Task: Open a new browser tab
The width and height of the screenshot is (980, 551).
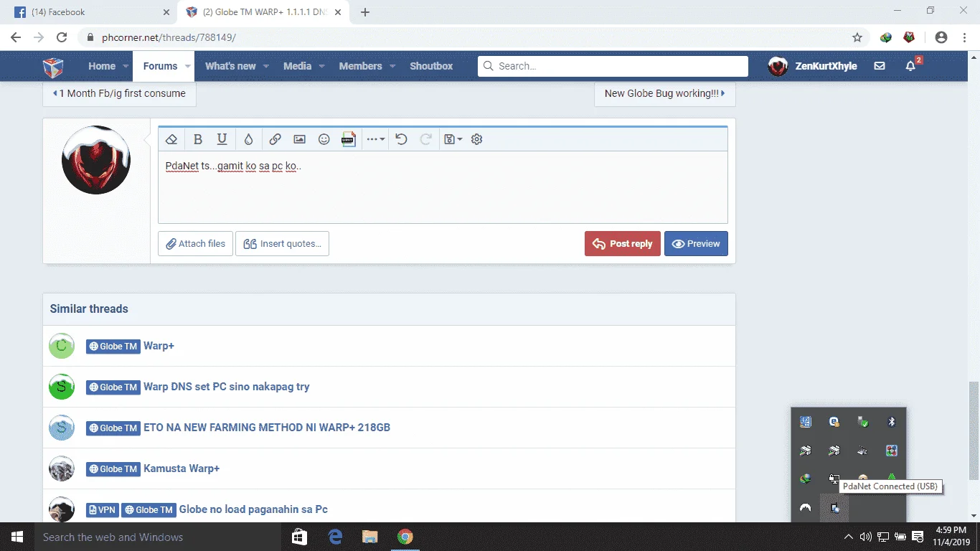Action: [365, 12]
